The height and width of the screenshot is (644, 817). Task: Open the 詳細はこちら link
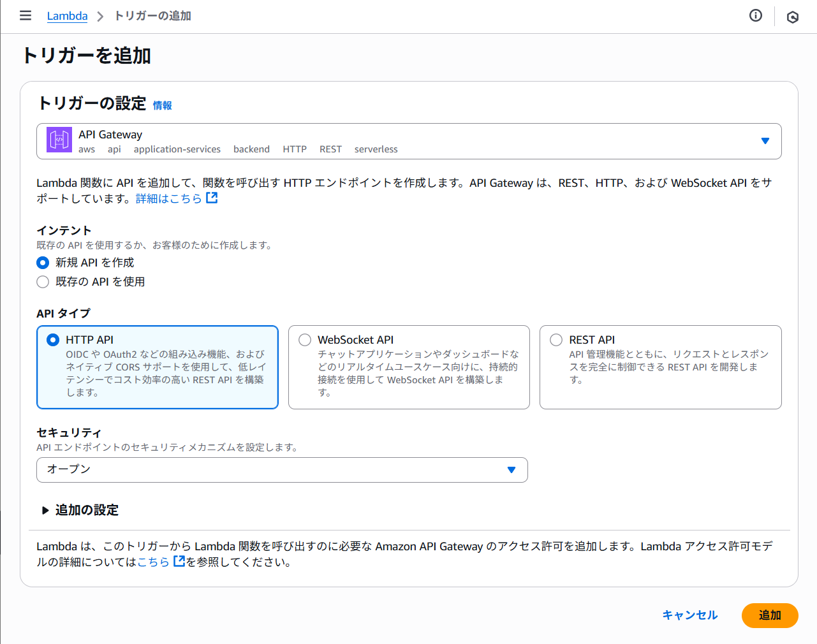click(168, 198)
